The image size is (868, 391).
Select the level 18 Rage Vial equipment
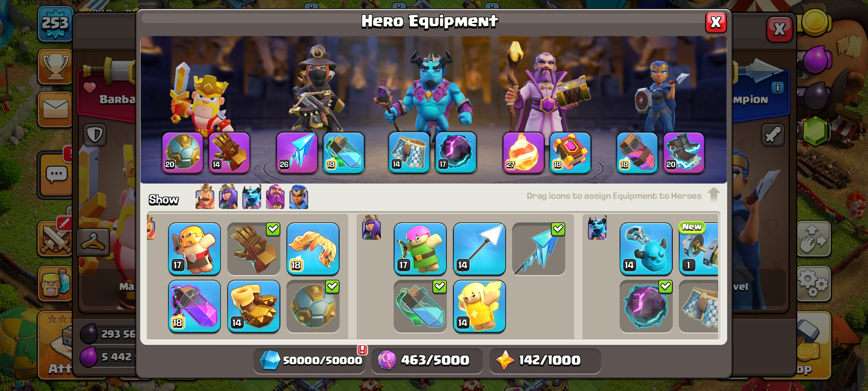[194, 306]
